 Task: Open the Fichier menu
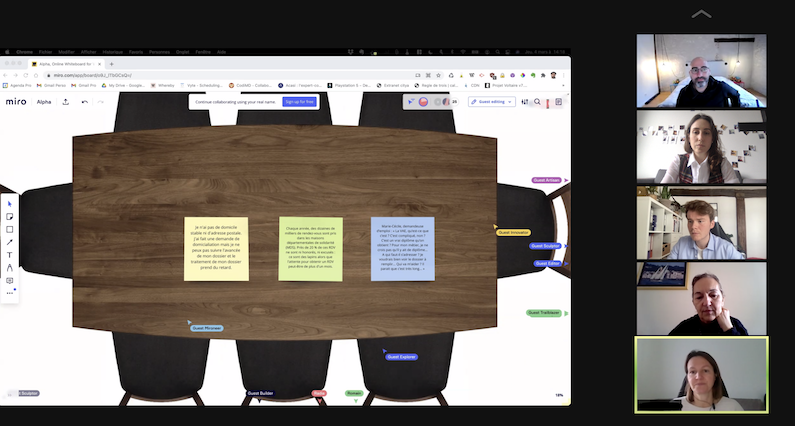coord(46,52)
